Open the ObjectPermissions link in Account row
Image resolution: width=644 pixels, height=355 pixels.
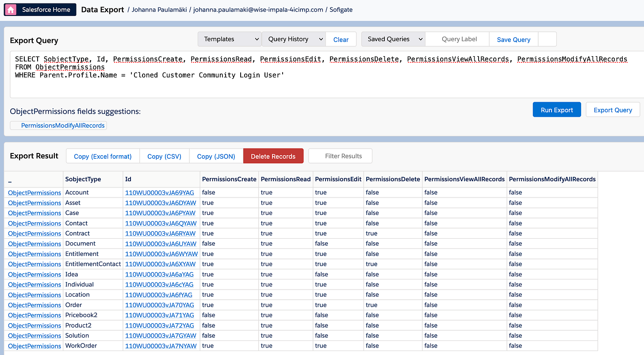pos(34,193)
